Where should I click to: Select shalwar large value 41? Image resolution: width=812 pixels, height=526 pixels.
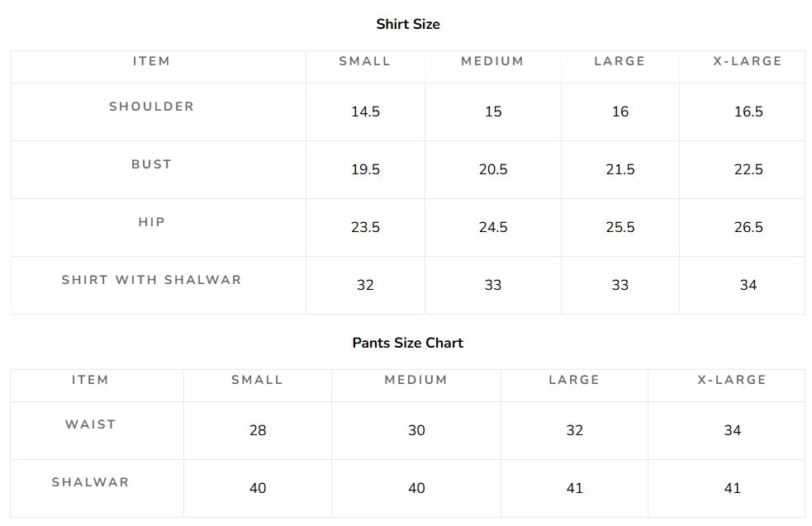point(574,488)
